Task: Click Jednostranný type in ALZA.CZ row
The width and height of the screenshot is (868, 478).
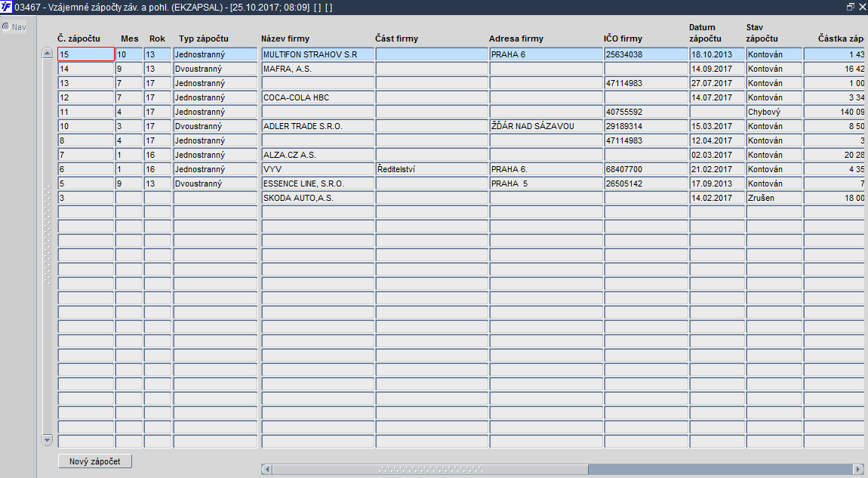Action: 215,155
